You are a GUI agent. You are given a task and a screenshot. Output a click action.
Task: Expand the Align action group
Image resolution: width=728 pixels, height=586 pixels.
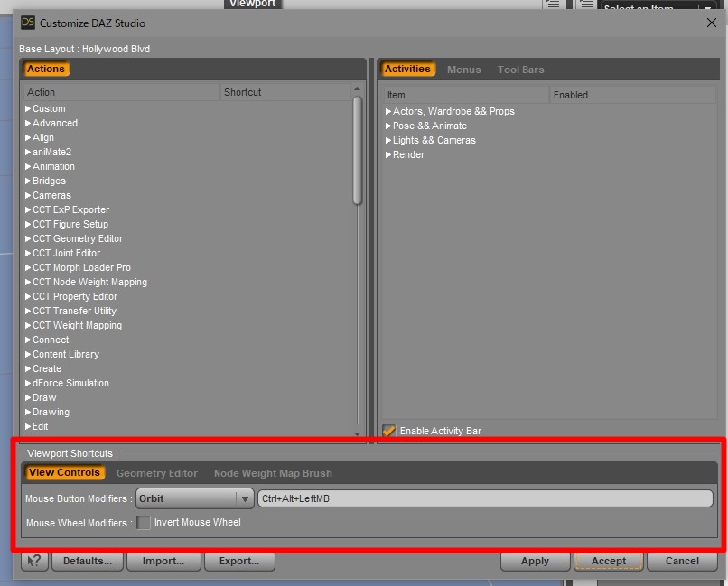pos(28,137)
